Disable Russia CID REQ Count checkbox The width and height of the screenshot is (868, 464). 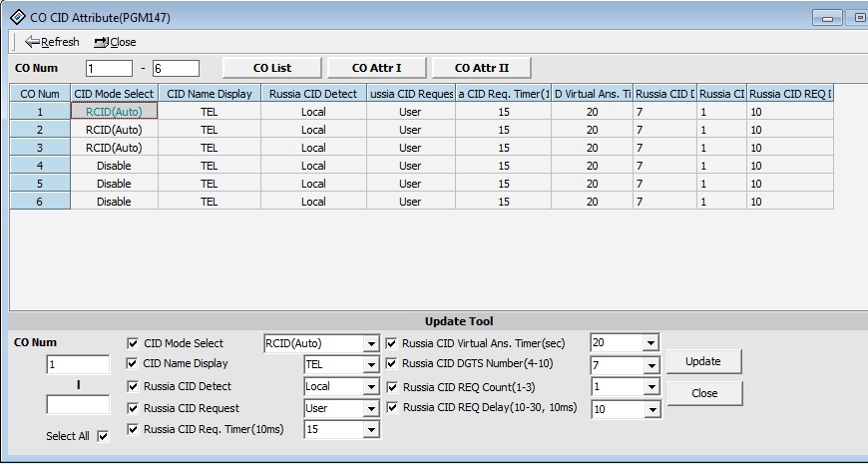point(392,386)
